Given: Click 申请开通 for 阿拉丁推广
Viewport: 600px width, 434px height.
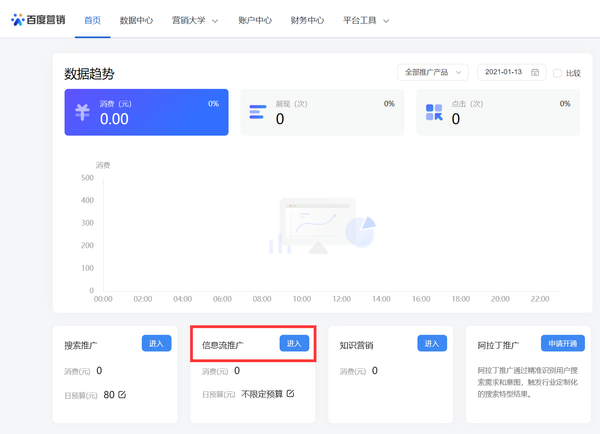Looking at the screenshot, I should point(562,343).
